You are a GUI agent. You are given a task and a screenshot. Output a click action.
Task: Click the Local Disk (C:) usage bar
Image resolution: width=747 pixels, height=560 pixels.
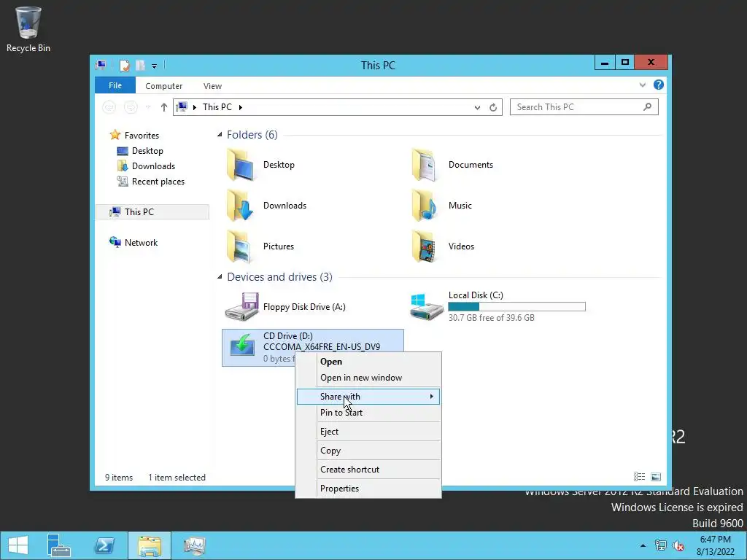tap(517, 307)
